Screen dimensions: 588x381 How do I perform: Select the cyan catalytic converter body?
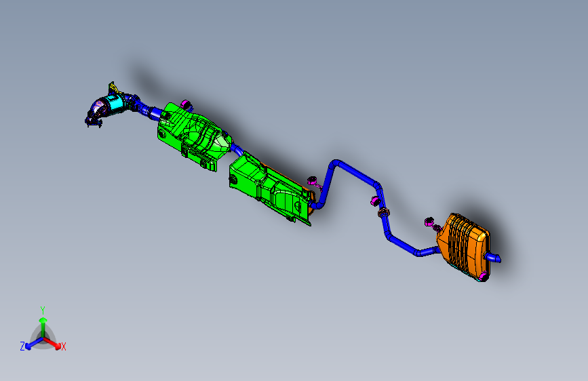tap(115, 104)
